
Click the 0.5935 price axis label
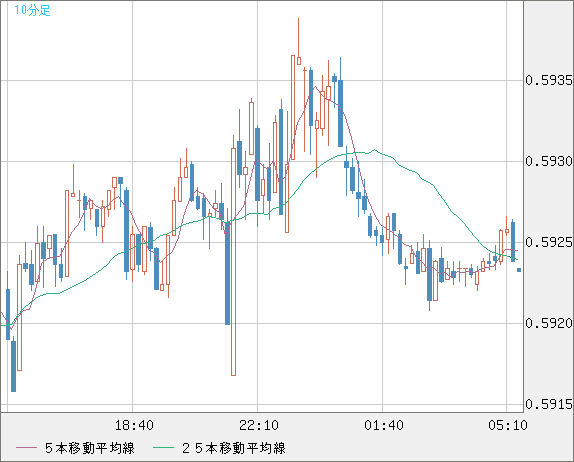pos(549,80)
